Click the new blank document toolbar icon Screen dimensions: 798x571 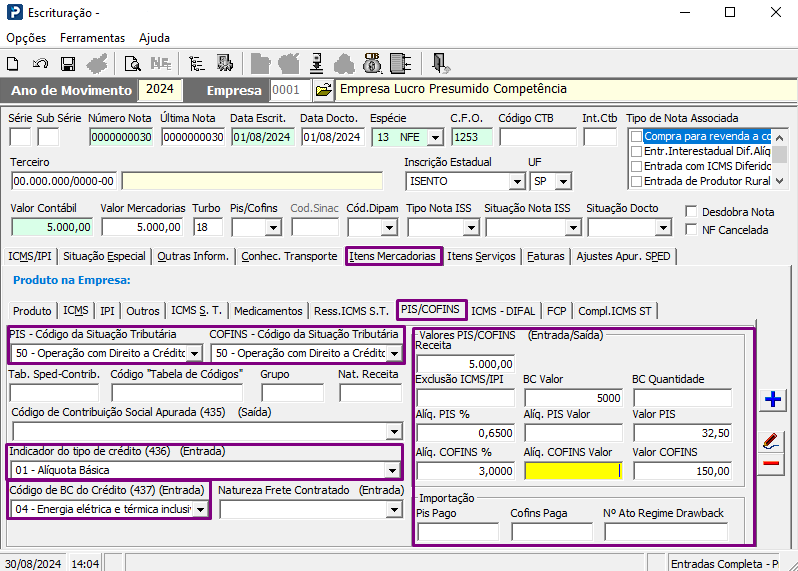pos(14,64)
